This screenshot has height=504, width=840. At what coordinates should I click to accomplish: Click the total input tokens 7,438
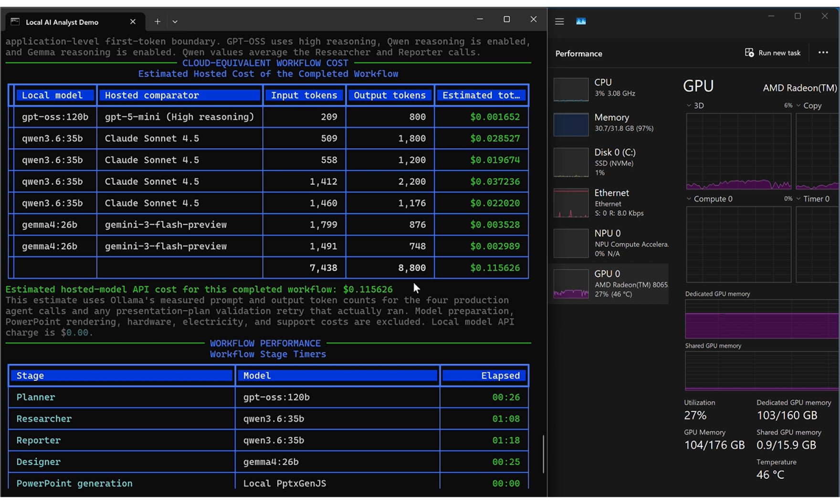click(x=324, y=268)
